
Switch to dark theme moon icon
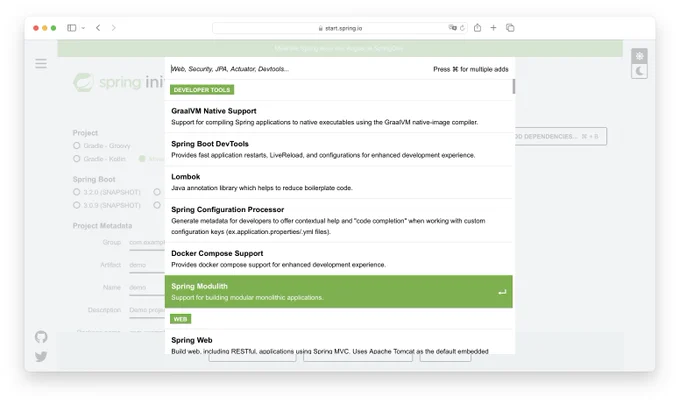(639, 71)
